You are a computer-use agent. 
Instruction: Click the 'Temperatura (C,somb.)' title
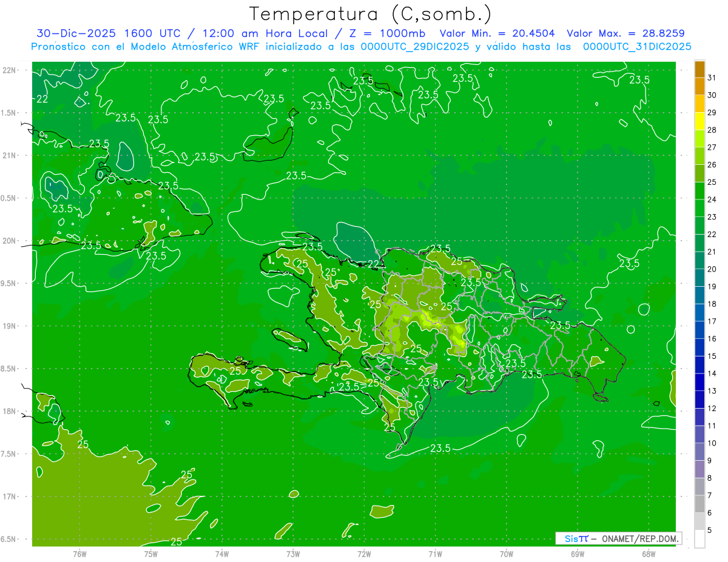pyautogui.click(x=371, y=14)
